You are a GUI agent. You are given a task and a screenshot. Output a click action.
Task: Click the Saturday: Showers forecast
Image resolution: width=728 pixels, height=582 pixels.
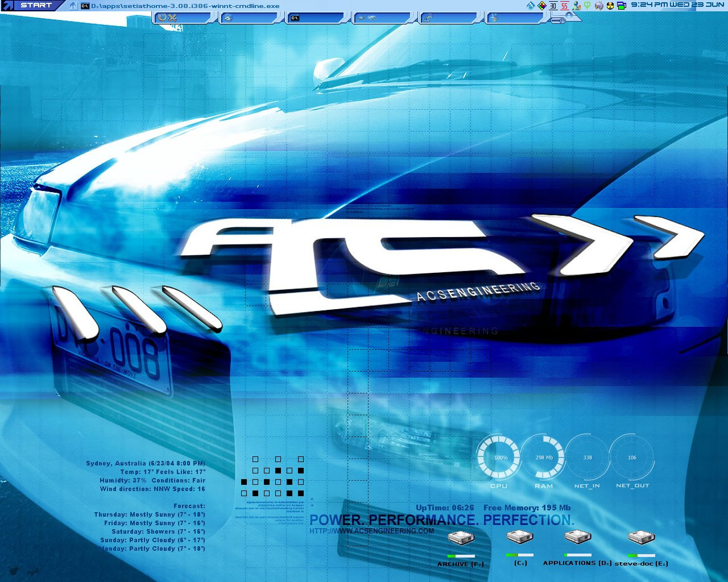click(x=159, y=531)
